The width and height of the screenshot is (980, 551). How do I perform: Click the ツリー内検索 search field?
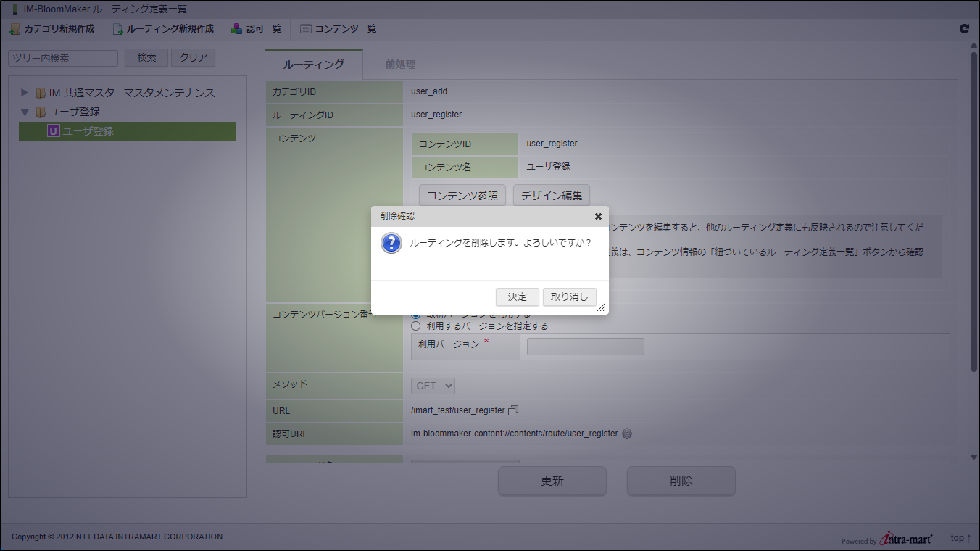(63, 58)
